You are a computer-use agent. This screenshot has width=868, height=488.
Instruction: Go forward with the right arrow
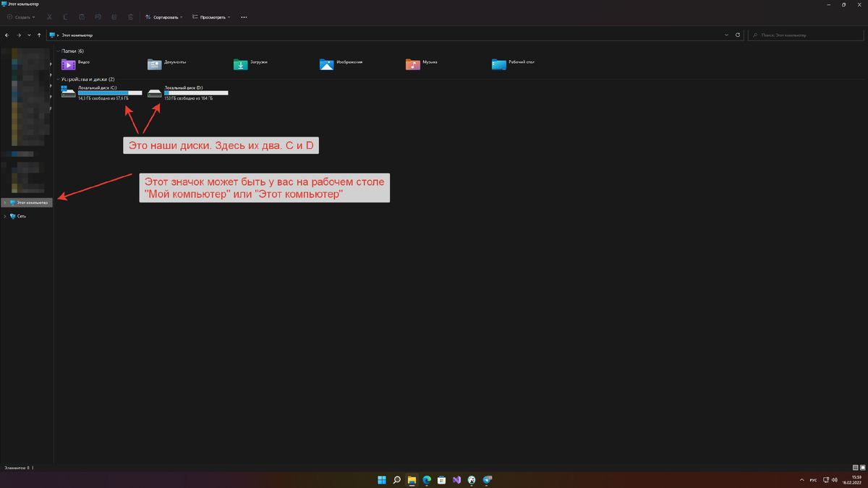(x=19, y=35)
